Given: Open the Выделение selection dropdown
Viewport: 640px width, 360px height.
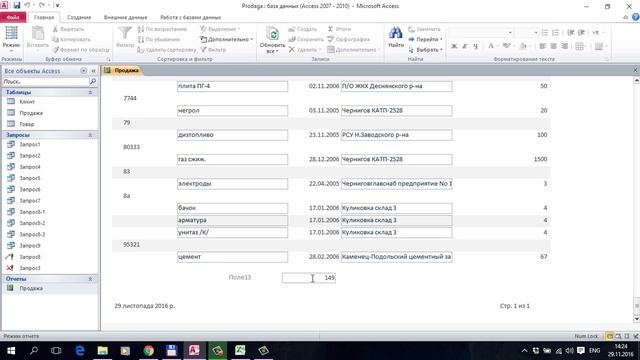Looking at the screenshot, I should (x=220, y=29).
